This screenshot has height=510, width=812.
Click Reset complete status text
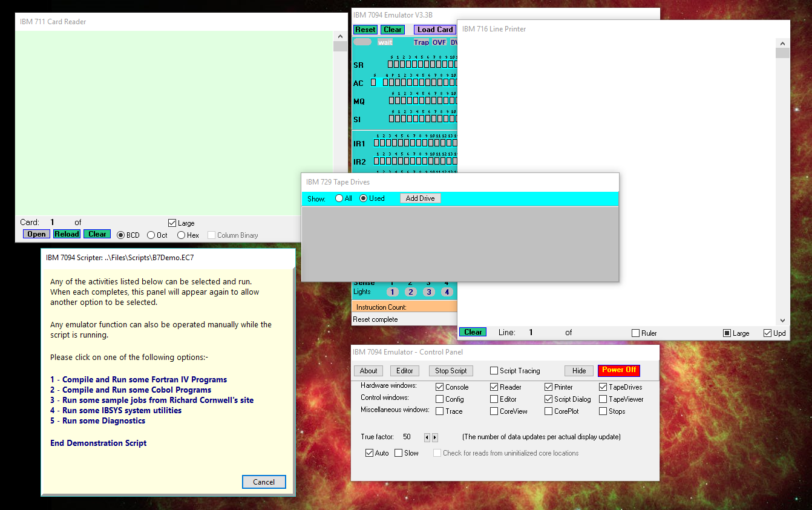[376, 319]
